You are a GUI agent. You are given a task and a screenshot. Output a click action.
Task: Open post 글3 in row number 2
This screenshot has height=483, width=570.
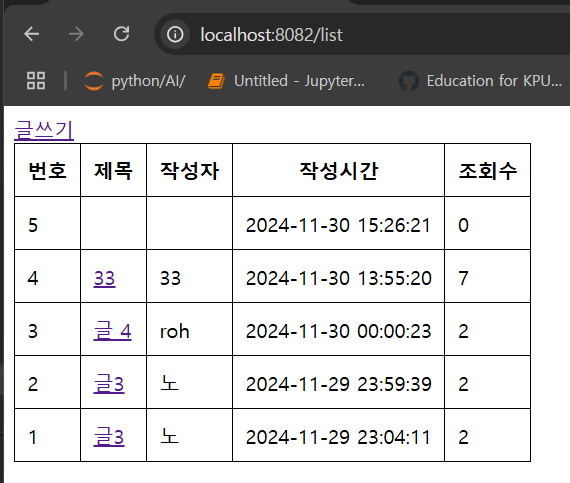109,384
